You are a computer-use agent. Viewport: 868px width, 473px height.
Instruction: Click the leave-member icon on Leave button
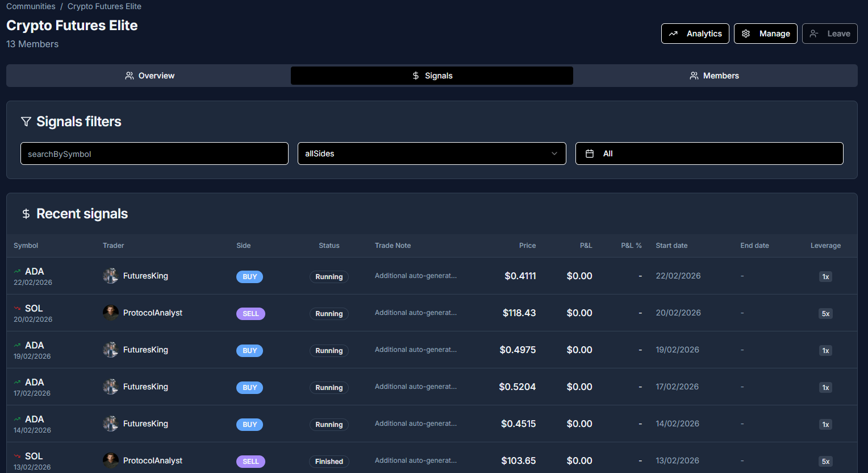point(814,34)
